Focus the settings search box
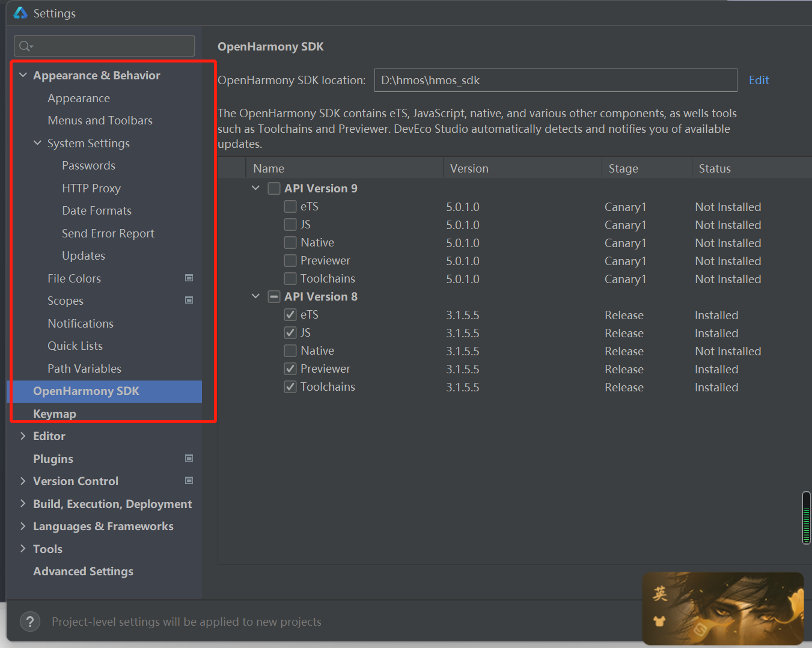 click(104, 46)
